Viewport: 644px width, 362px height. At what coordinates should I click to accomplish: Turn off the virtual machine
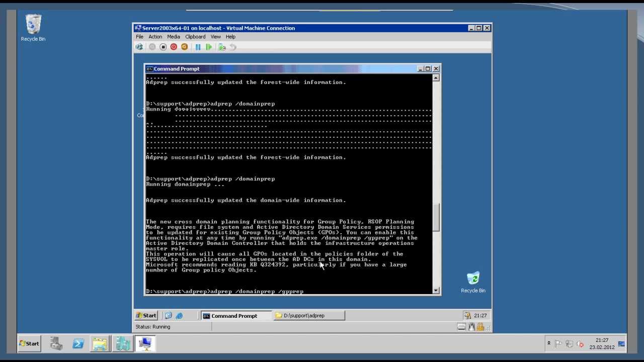[x=163, y=47]
